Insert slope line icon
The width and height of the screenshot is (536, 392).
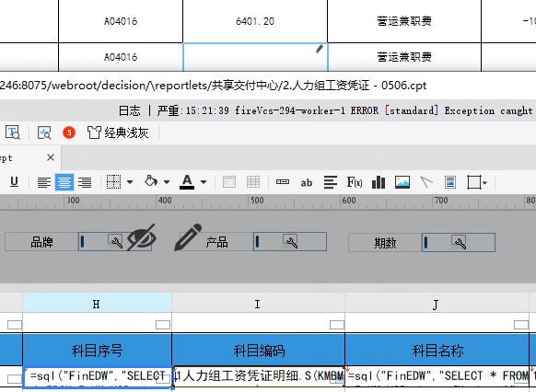[x=426, y=182]
